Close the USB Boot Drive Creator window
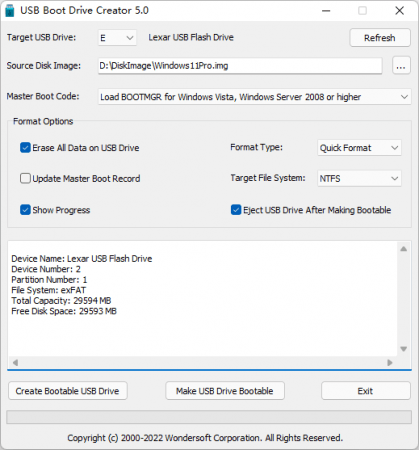 click(x=400, y=11)
